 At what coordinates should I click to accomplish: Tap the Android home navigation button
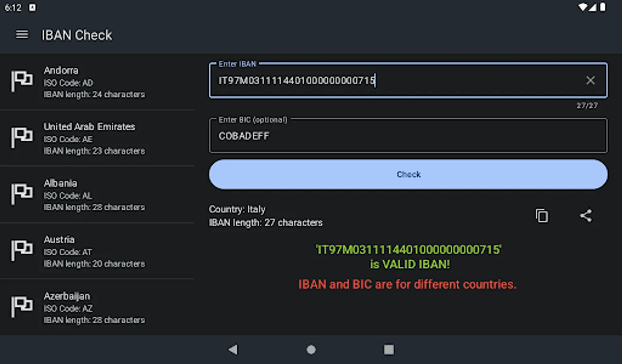(x=311, y=349)
